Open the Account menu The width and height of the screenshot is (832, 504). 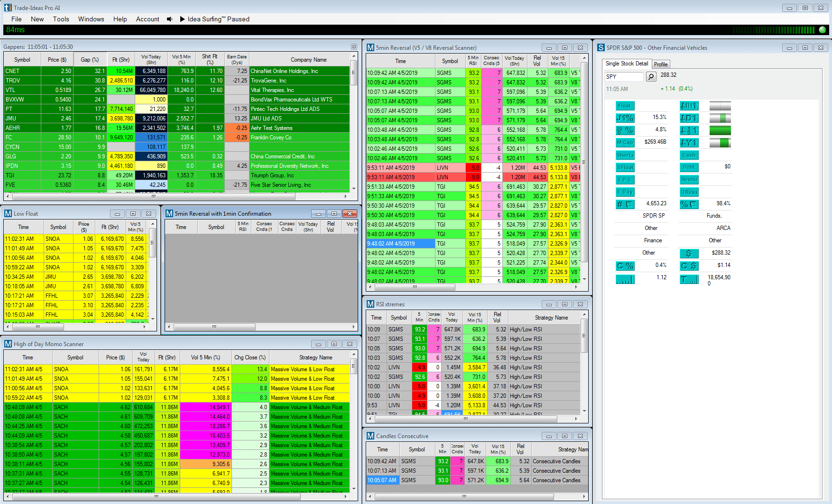148,19
